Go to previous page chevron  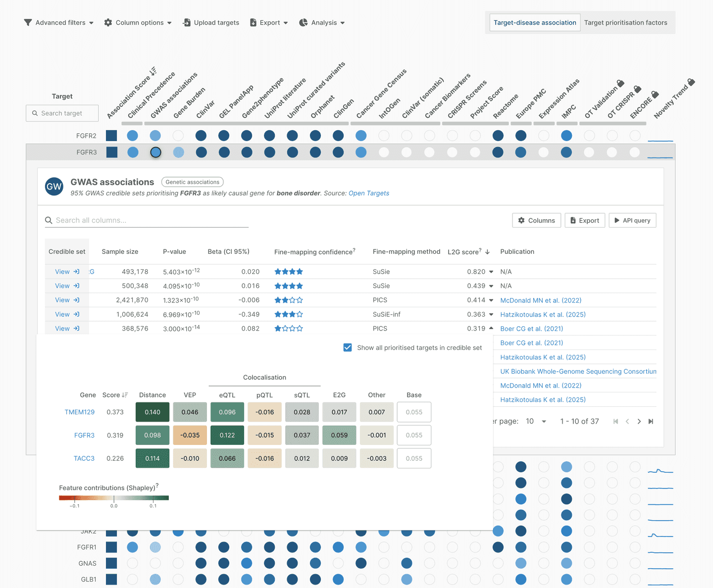coord(627,422)
